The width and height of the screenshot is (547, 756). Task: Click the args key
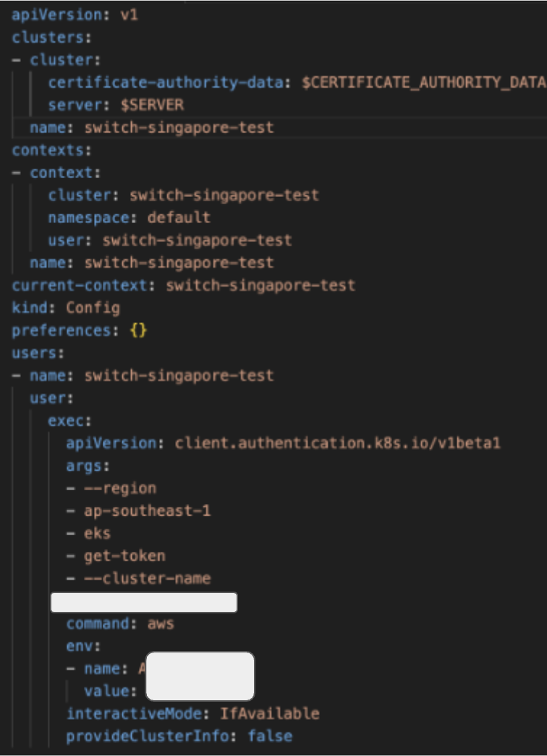[x=84, y=466]
